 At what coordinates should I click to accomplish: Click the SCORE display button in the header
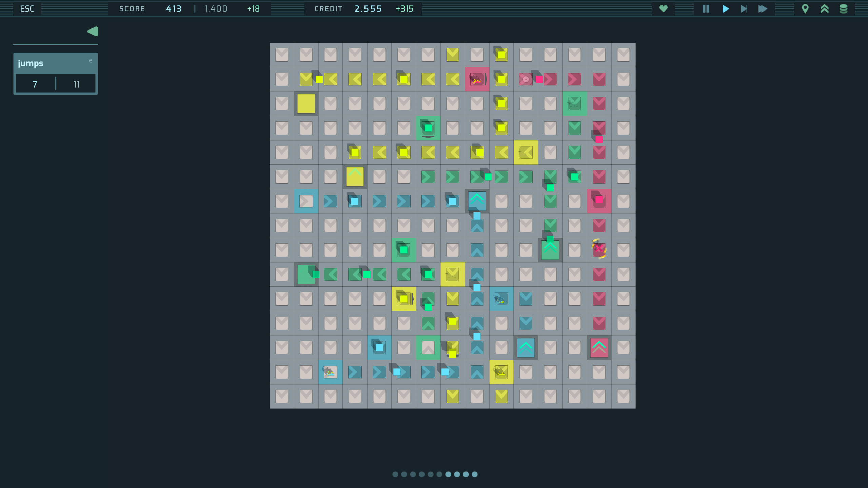132,9
